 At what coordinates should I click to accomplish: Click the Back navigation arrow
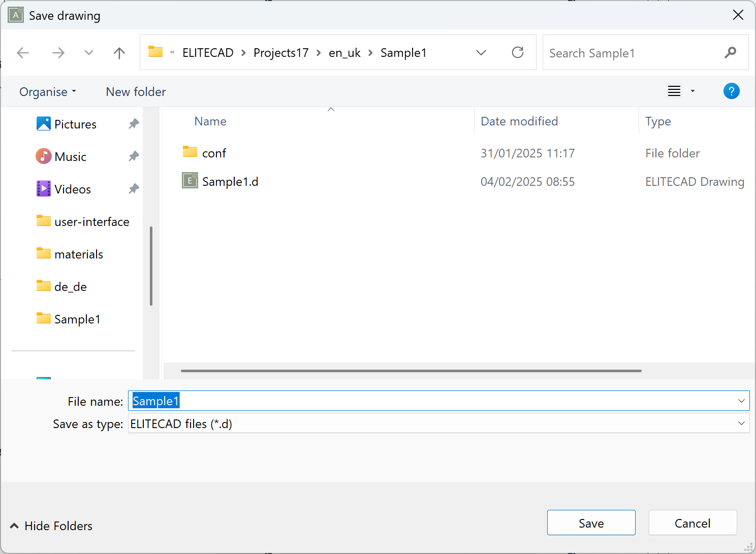(x=23, y=53)
